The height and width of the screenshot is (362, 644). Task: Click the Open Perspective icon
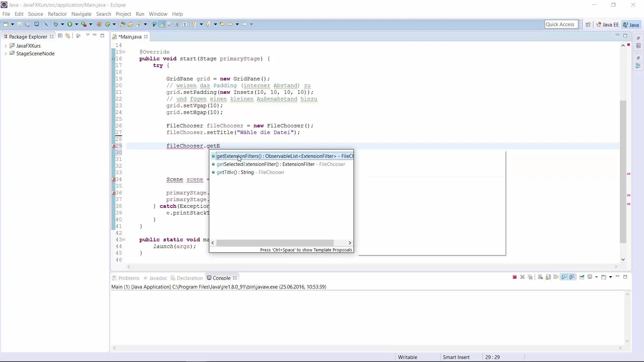coord(588,24)
